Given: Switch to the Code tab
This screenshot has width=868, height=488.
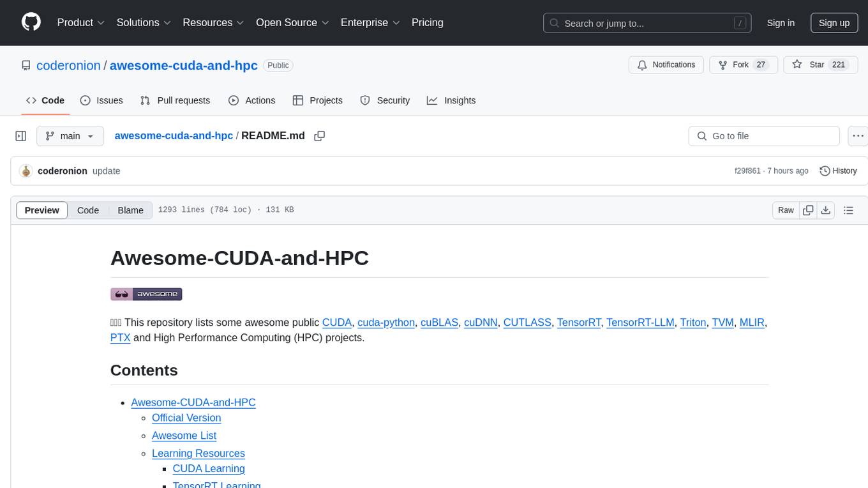Looking at the screenshot, I should (x=45, y=100).
